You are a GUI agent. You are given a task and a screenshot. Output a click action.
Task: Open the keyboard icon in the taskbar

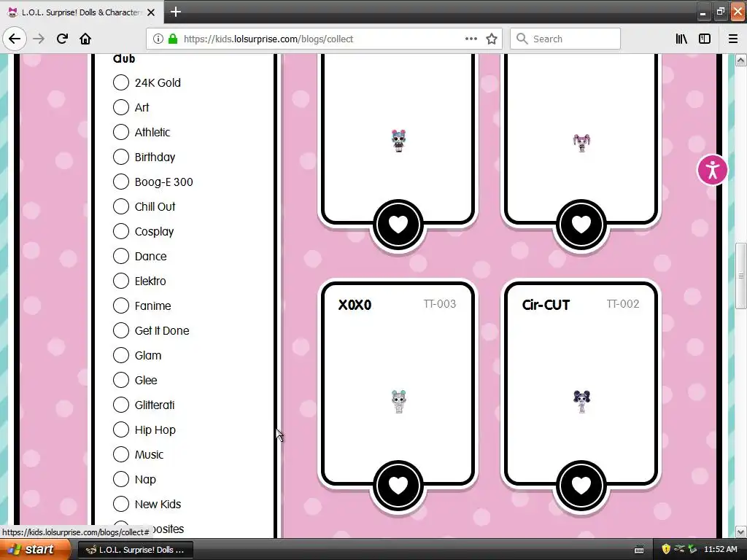[x=639, y=550]
